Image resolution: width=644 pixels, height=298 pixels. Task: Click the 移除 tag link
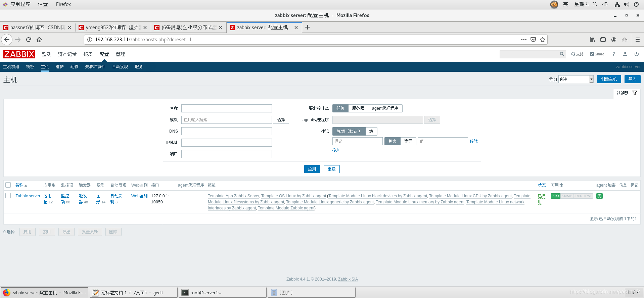coord(473,141)
